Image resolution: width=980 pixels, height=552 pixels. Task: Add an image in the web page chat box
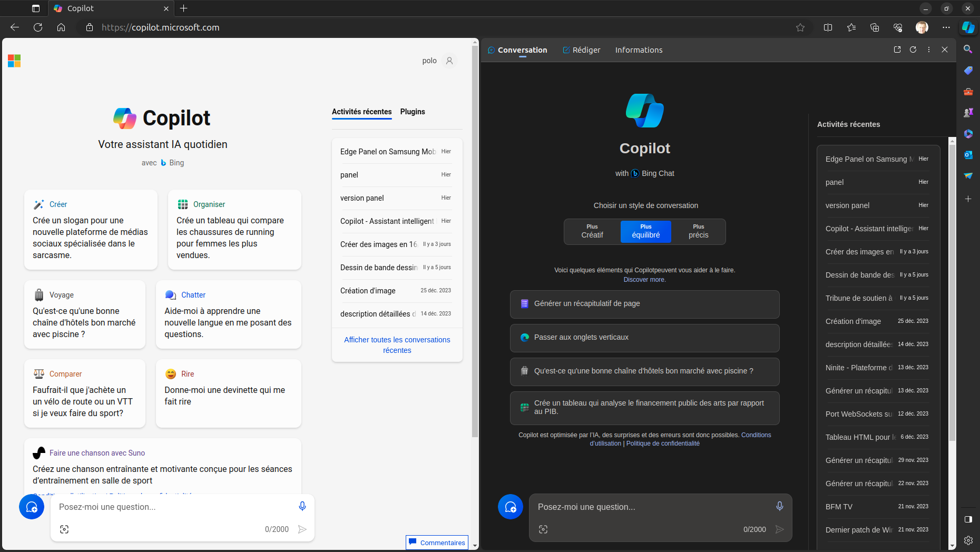tap(64, 529)
